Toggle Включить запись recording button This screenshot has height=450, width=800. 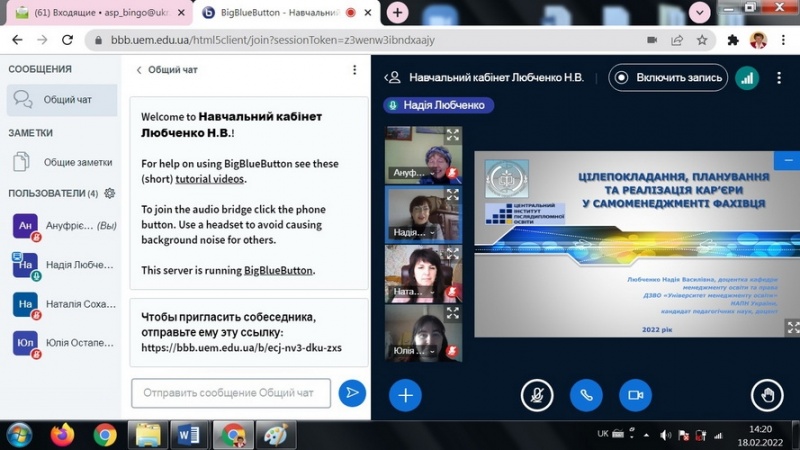tap(668, 78)
